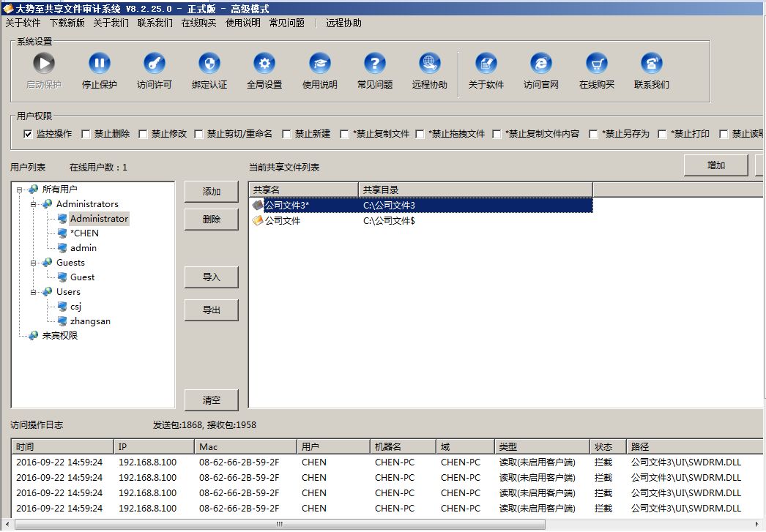Collapse the Users tree group
Screen dimensions: 766x532
(x=33, y=292)
